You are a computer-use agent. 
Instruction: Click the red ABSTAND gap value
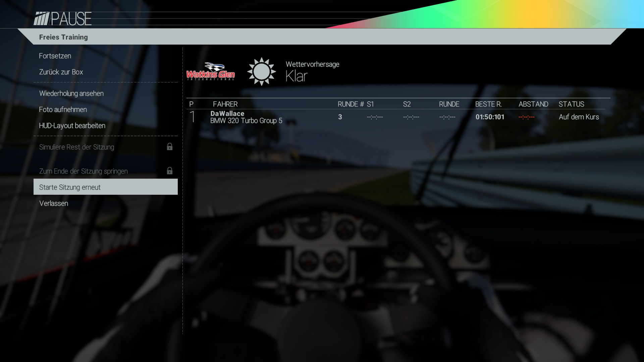pos(527,117)
